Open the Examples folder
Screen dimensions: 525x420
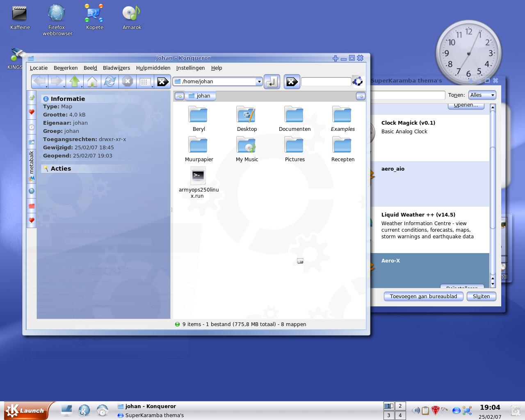[x=342, y=119]
